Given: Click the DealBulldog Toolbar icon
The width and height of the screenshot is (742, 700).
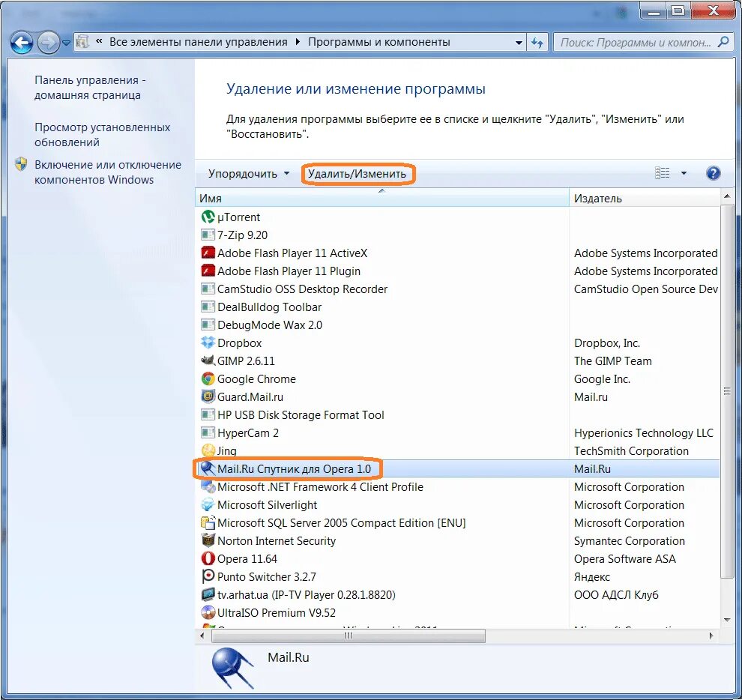Looking at the screenshot, I should pyautogui.click(x=208, y=307).
